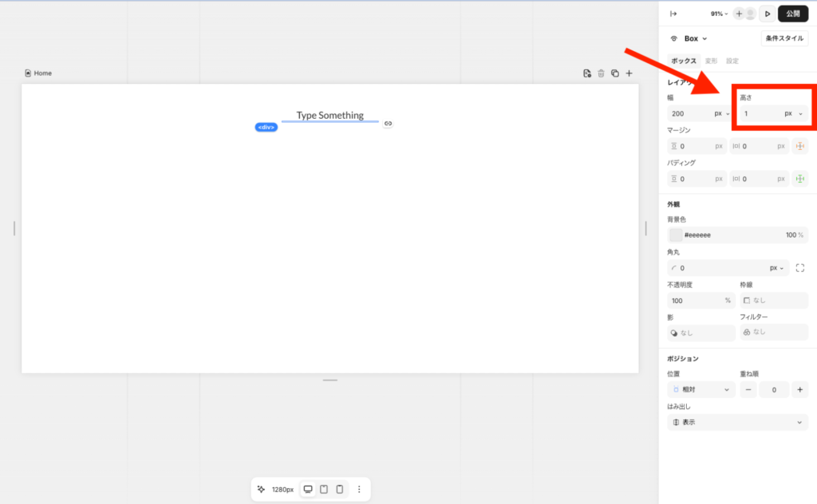Open the 位置 position dropdown set to 相対
The width and height of the screenshot is (817, 504).
point(701,390)
